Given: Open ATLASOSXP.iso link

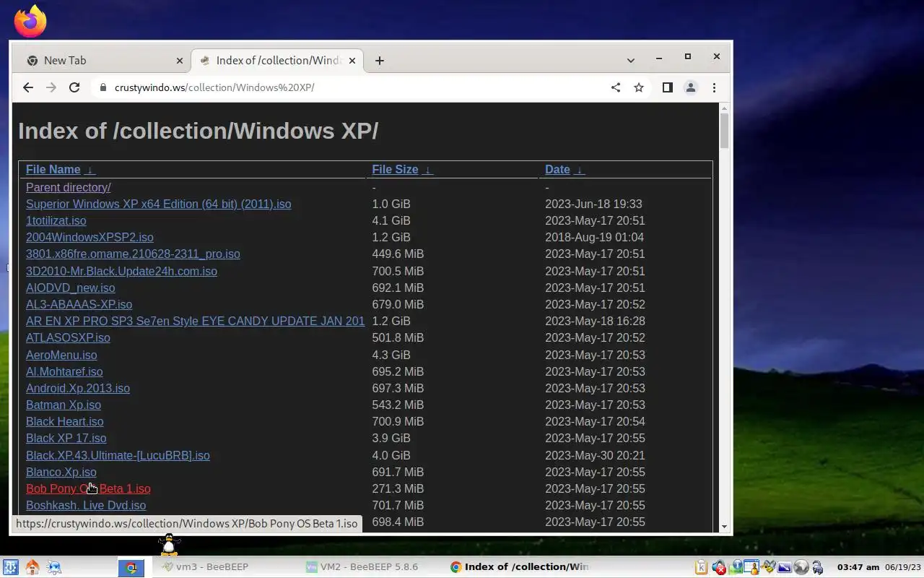Looking at the screenshot, I should [68, 338].
